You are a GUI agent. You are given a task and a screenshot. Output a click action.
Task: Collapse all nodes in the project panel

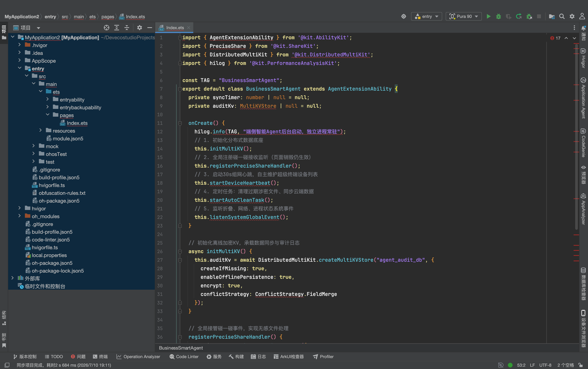[127, 28]
